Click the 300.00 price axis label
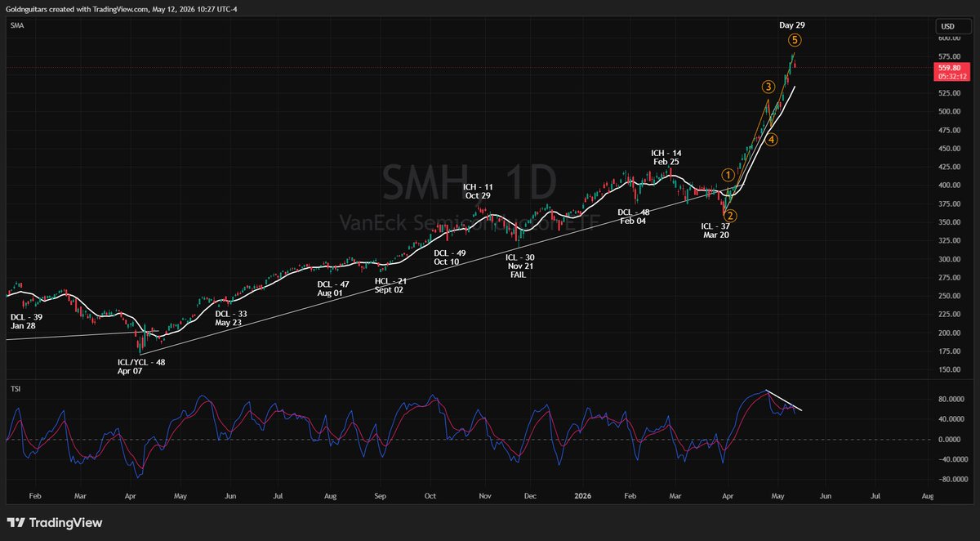The image size is (980, 541). 949,259
